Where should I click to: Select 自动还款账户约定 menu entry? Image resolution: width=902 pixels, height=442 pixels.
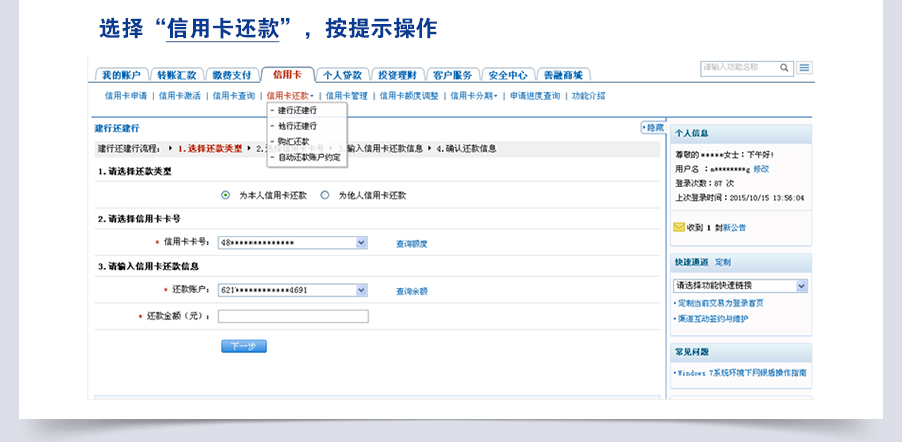click(x=309, y=157)
